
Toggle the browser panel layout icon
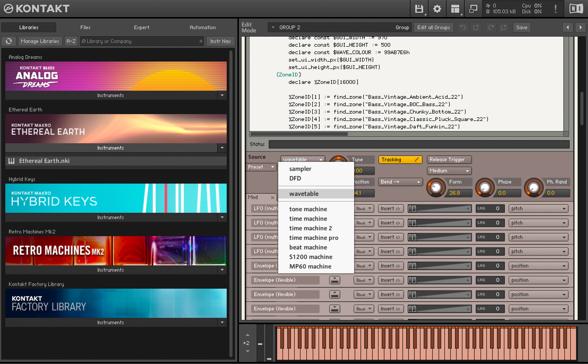455,9
